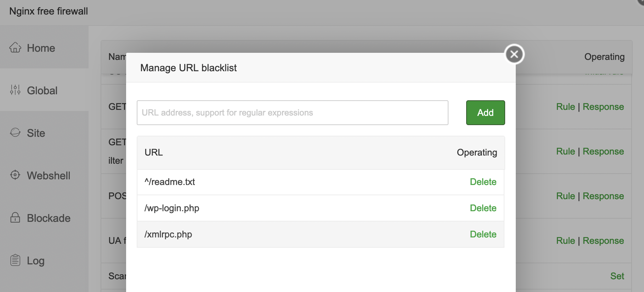
Task: Click the Set link in Scan row
Action: [x=617, y=276]
